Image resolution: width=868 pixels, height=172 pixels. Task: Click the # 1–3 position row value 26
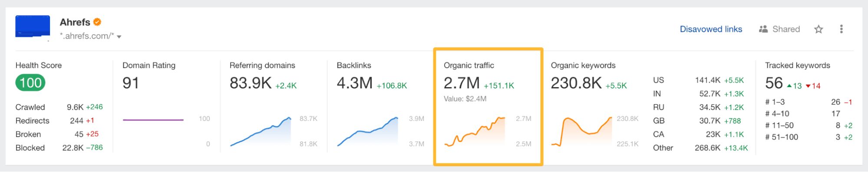tap(835, 102)
